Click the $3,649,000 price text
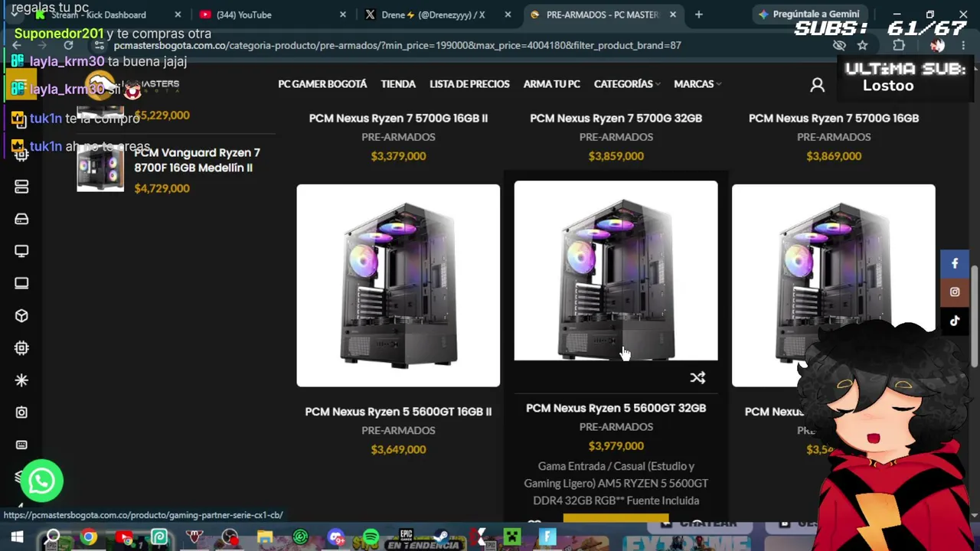The image size is (980, 551). pyautogui.click(x=398, y=449)
